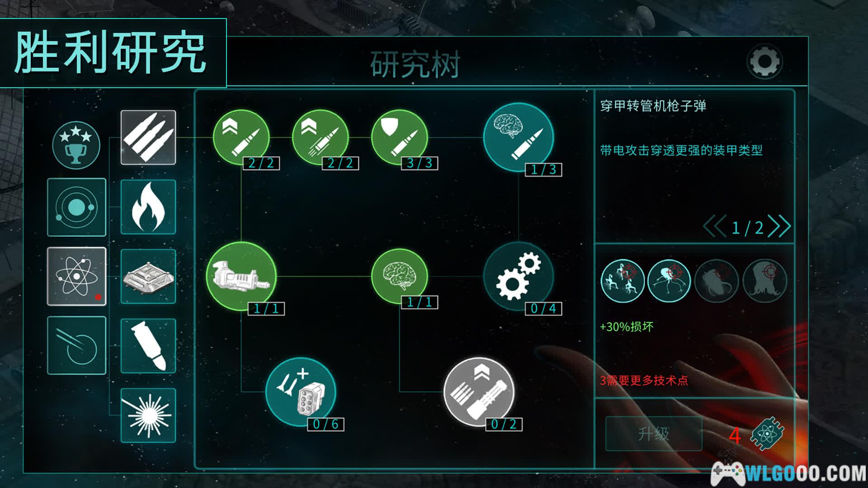Viewport: 868px width, 488px height.
Task: Select the minigun turret node 1/1
Action: tap(241, 277)
